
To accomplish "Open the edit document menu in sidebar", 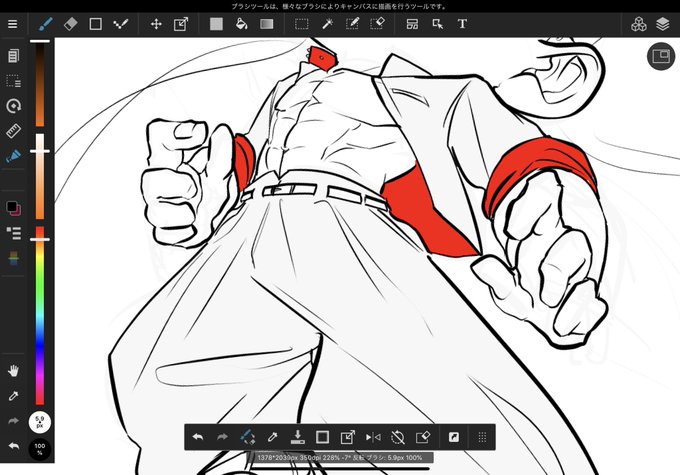I will point(13,56).
